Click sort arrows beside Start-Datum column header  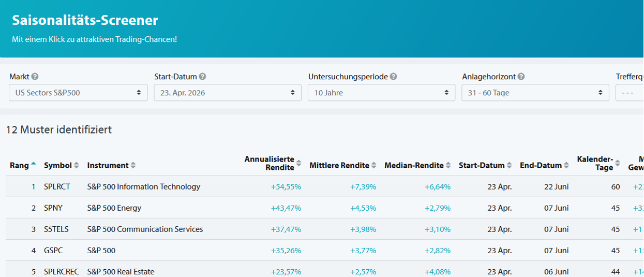pyautogui.click(x=509, y=166)
